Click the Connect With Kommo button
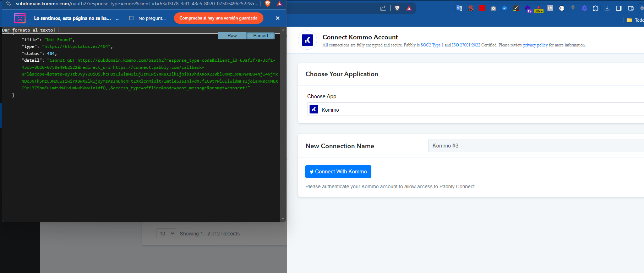Viewport: 644px width, 273px height. point(338,172)
